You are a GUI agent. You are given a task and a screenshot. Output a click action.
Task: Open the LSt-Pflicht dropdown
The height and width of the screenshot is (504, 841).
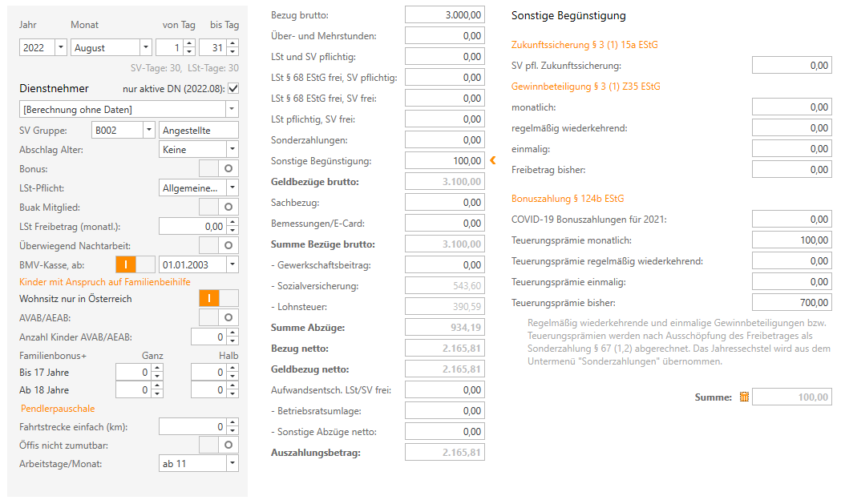click(x=232, y=188)
